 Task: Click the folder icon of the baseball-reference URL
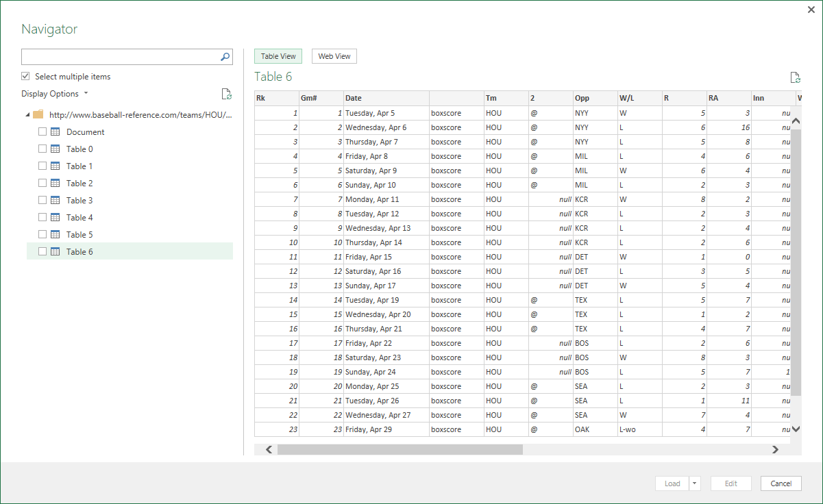[38, 114]
